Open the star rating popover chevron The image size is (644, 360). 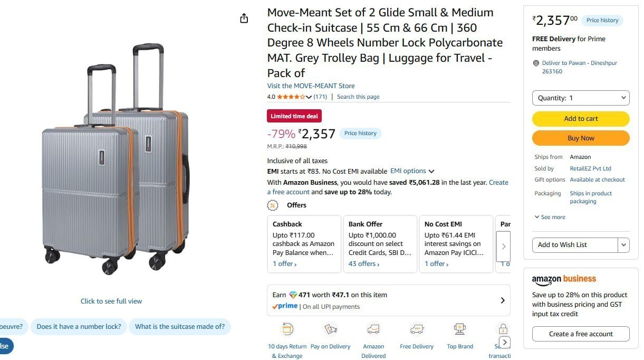point(309,97)
